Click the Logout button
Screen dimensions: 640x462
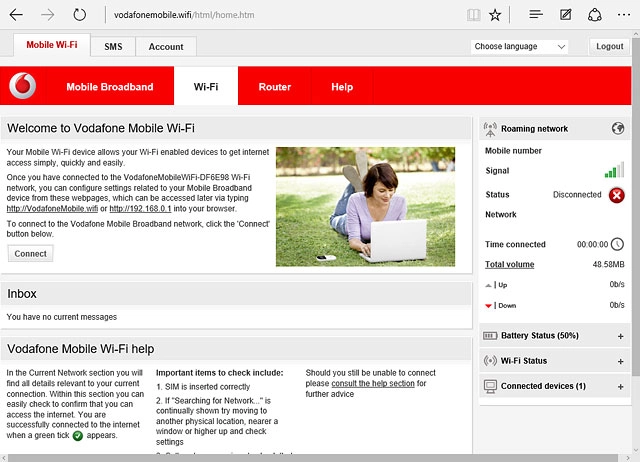coord(609,47)
